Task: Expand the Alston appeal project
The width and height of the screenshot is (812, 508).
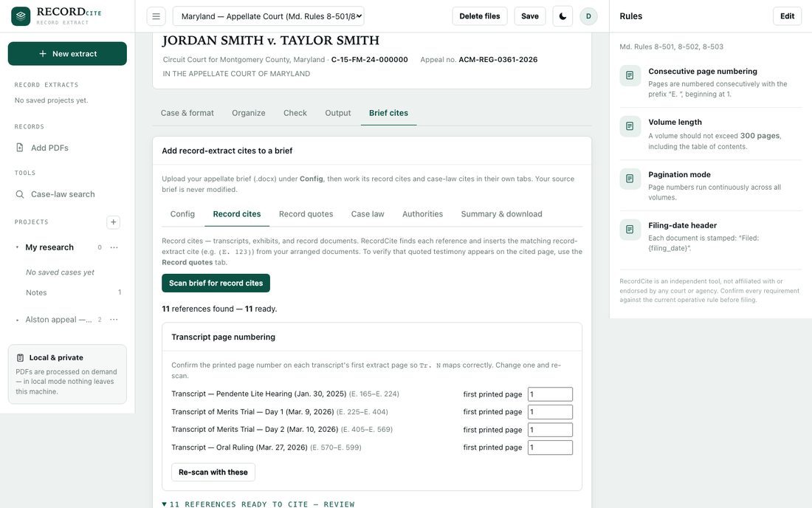Action: 17,320
